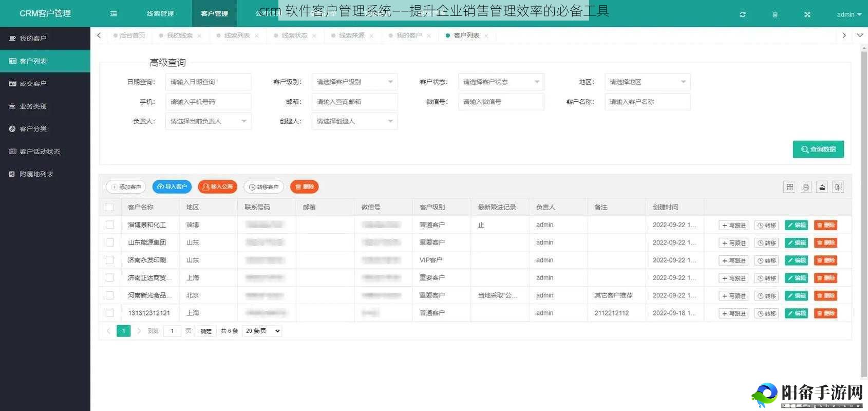Delete the 131312312121 customer row
868x411 pixels.
click(826, 313)
